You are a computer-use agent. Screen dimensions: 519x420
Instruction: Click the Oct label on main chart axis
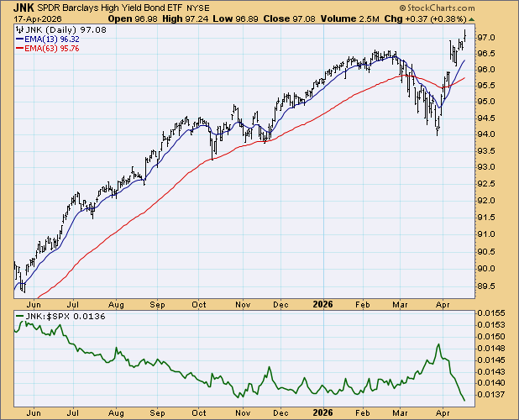pos(200,307)
